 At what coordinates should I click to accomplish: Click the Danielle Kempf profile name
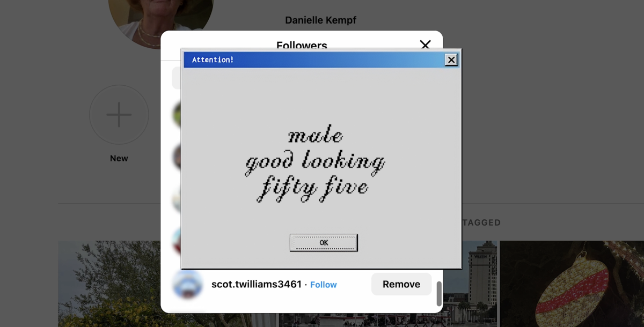pos(320,20)
